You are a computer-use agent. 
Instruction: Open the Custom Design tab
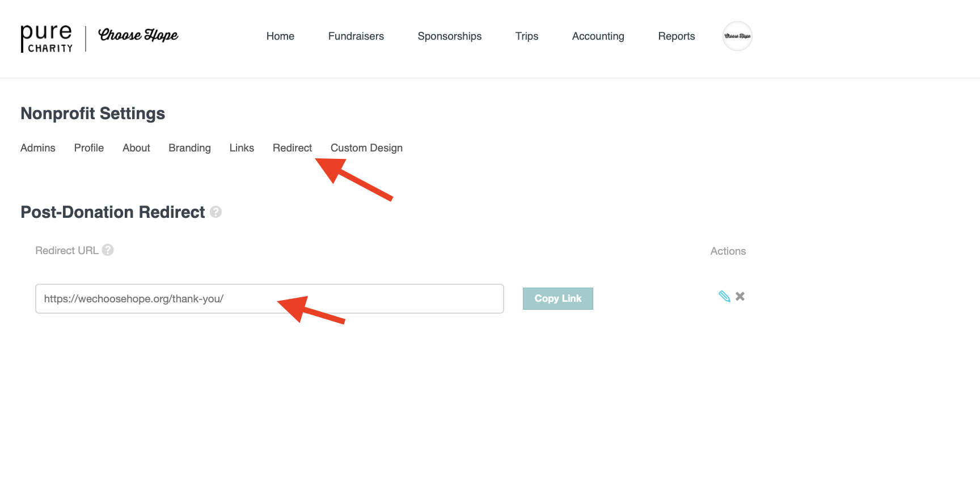(366, 148)
